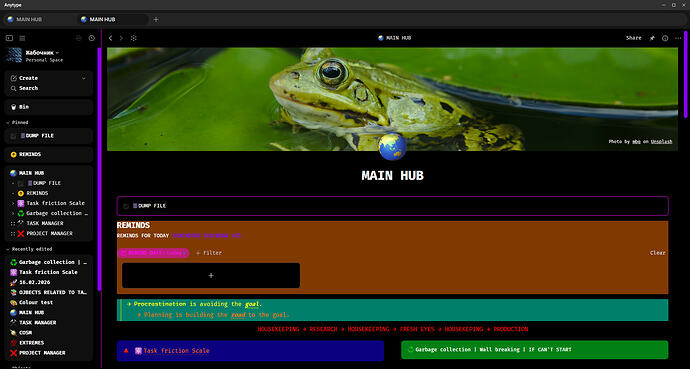Clear the reminders filter
The image size is (690, 369).
point(657,253)
